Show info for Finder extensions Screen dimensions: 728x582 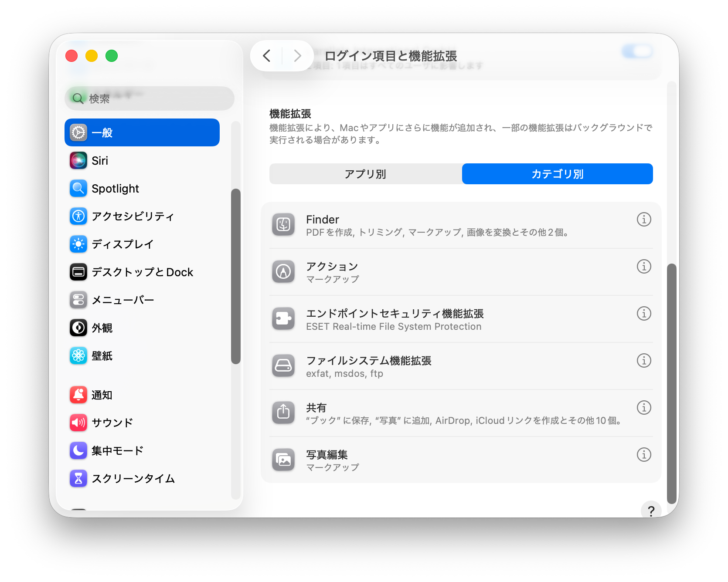coord(643,220)
